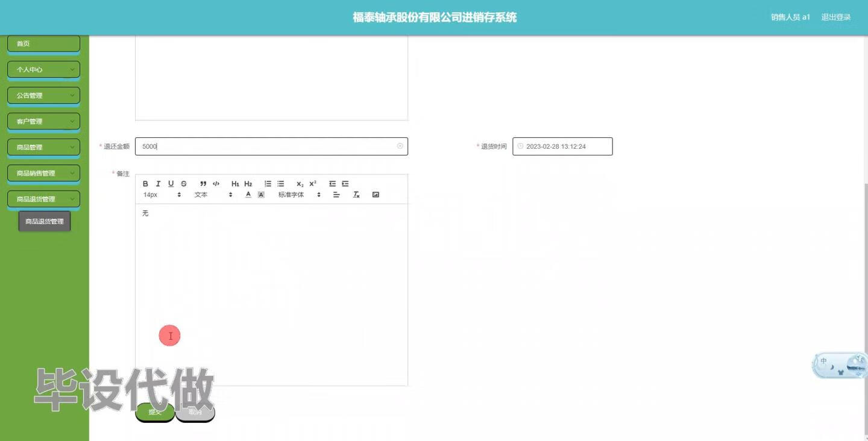Expand the 商品管理 sidebar menu

point(43,147)
